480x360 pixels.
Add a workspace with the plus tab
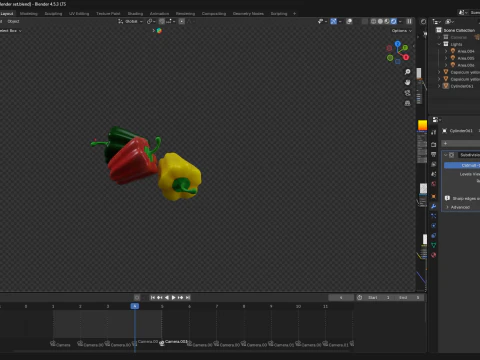pyautogui.click(x=294, y=14)
